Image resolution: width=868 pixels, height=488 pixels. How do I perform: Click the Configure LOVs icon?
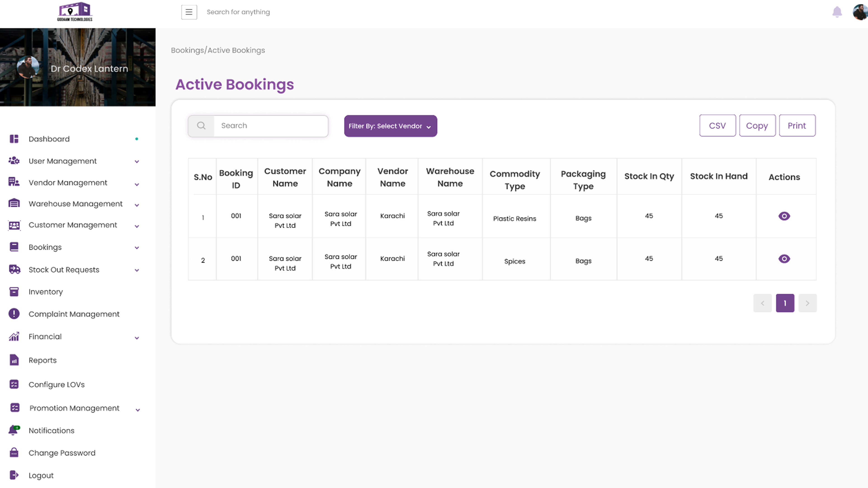coord(14,384)
